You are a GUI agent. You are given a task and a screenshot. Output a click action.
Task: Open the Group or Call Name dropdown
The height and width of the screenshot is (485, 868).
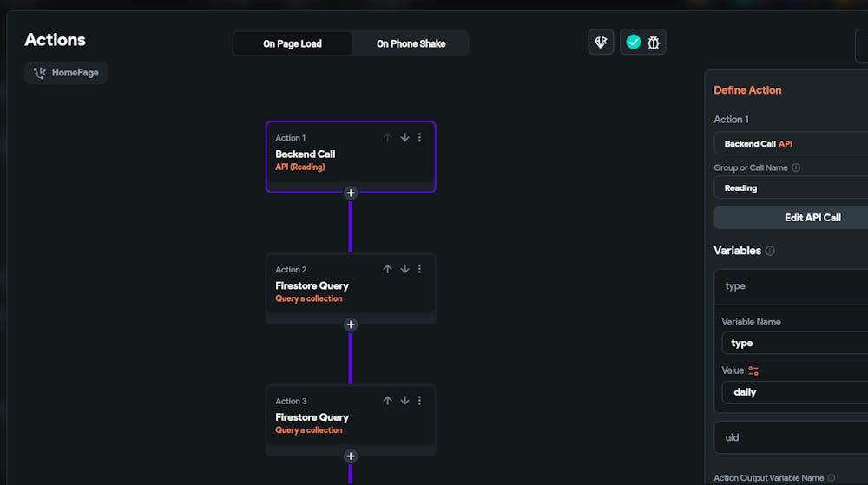[790, 187]
